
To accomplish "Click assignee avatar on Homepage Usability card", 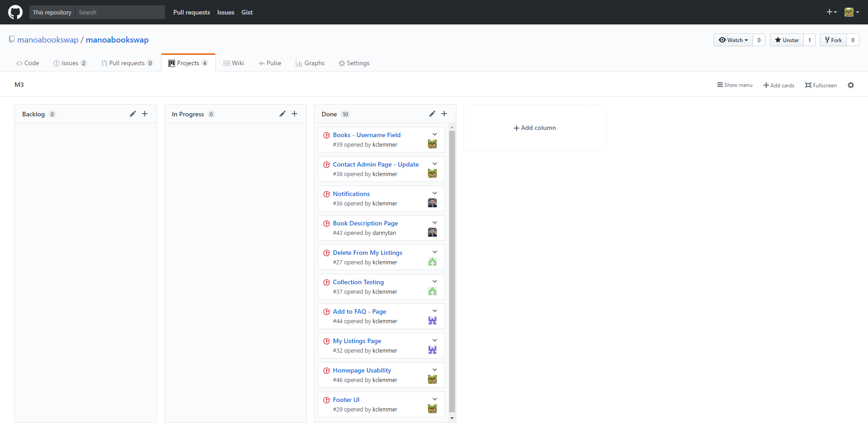I will pyautogui.click(x=432, y=379).
